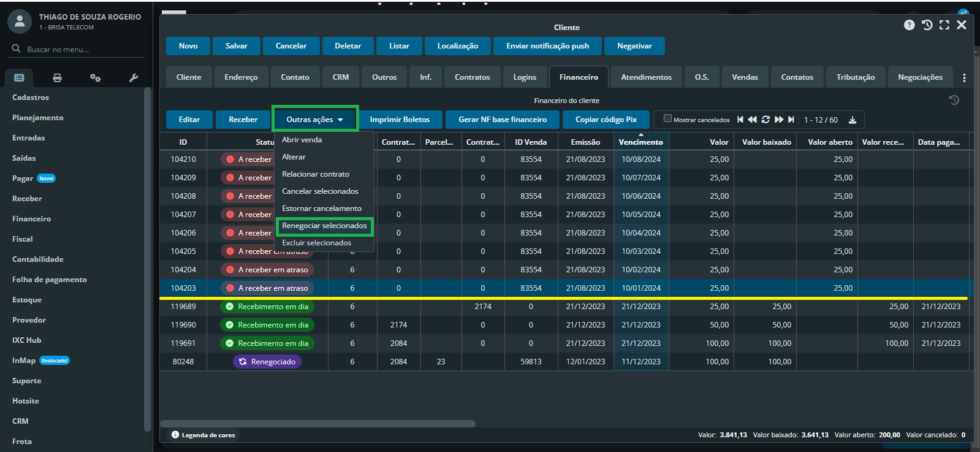Refresh the financial records grid
Screen dimensions: 980x452
(x=765, y=120)
